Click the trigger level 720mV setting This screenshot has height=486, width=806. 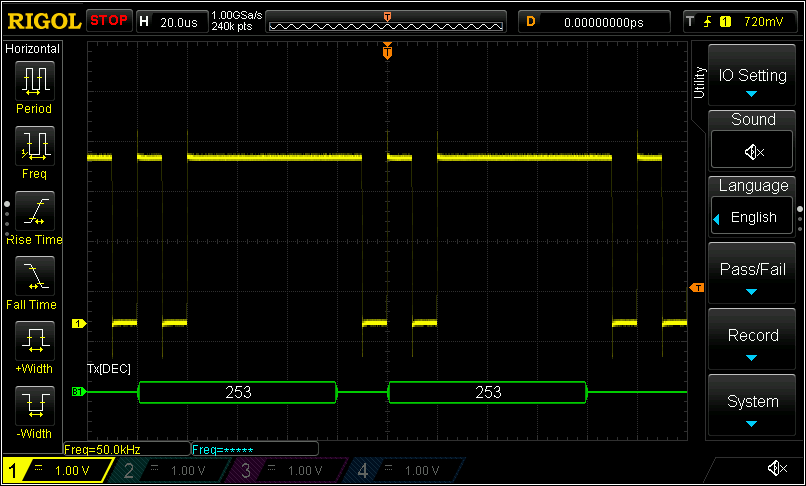point(763,22)
